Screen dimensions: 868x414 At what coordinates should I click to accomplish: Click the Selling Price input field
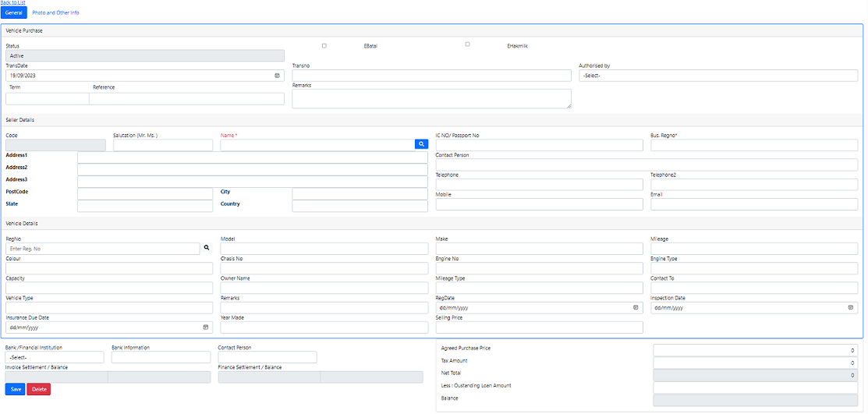coord(539,327)
